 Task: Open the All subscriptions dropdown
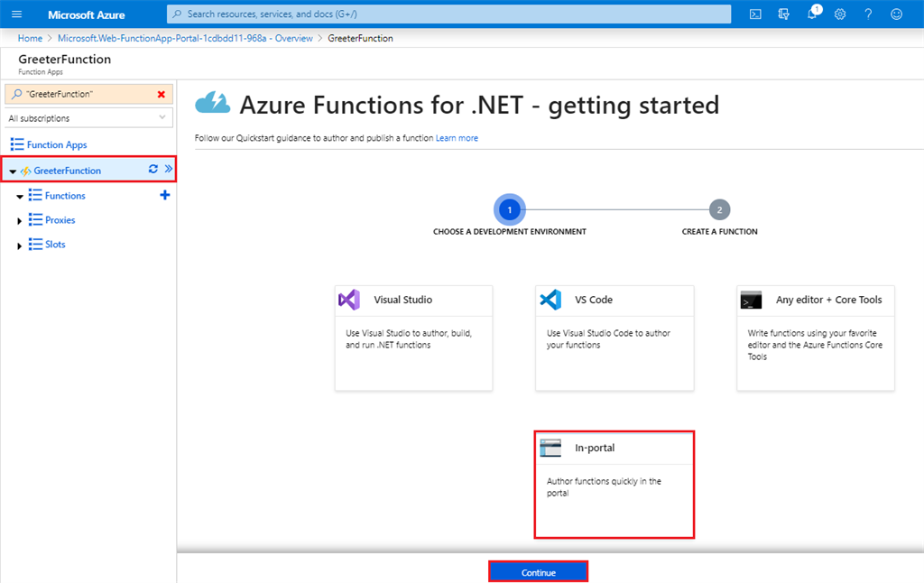(x=88, y=117)
